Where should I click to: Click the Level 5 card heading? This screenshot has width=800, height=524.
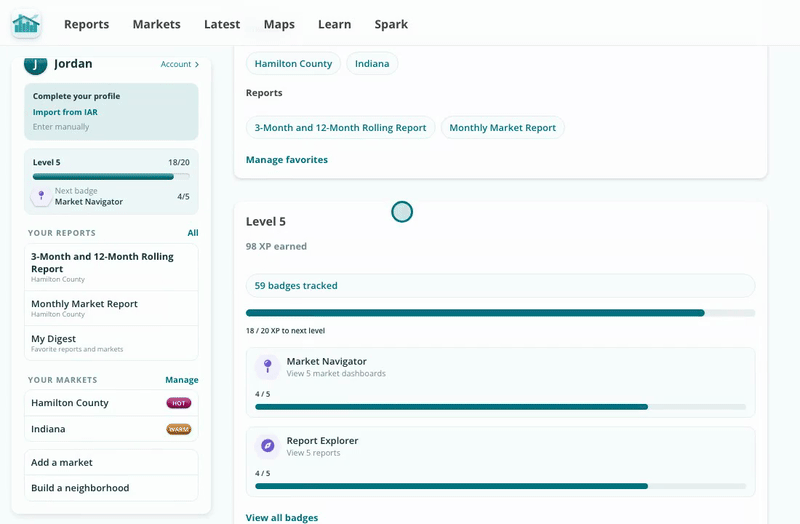click(266, 221)
